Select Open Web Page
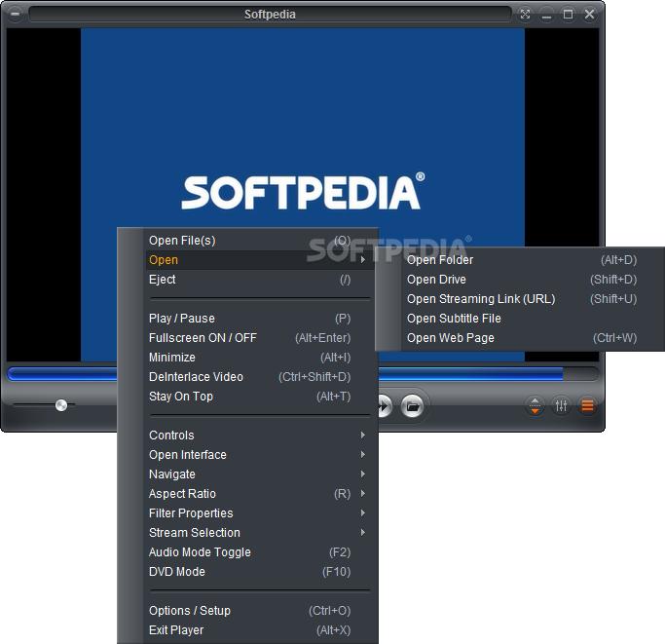This screenshot has width=665, height=644. [533, 338]
